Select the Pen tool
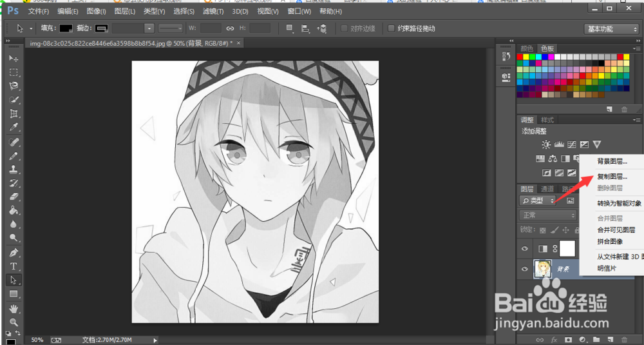644x345 pixels. coord(14,253)
